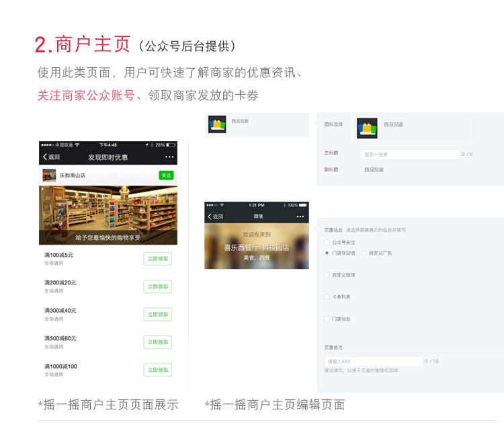Image resolution: width=504 pixels, height=437 pixels.
Task: Claim the 满300减40元 coupon
Action: tap(158, 315)
